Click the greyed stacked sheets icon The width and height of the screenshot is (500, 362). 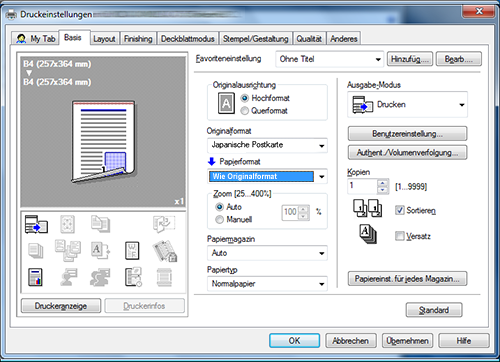point(35,251)
